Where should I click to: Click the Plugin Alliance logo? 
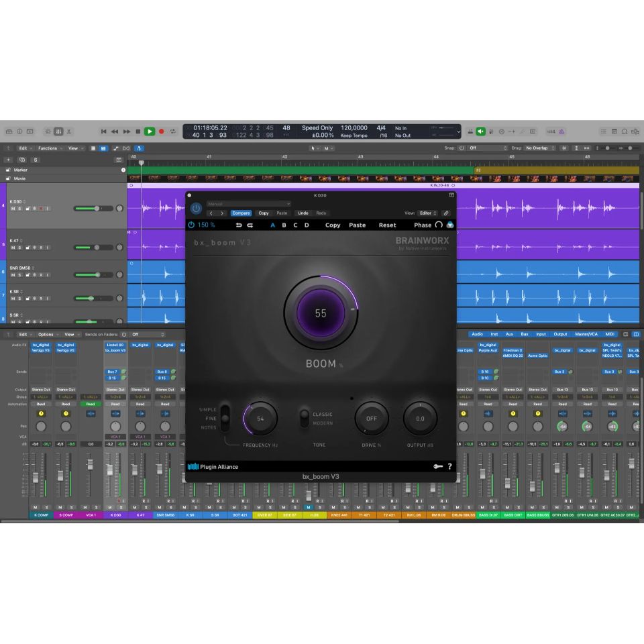point(213,467)
